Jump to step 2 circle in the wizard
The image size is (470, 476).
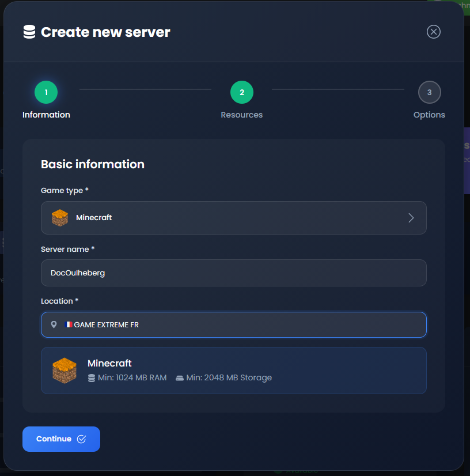[x=242, y=92]
